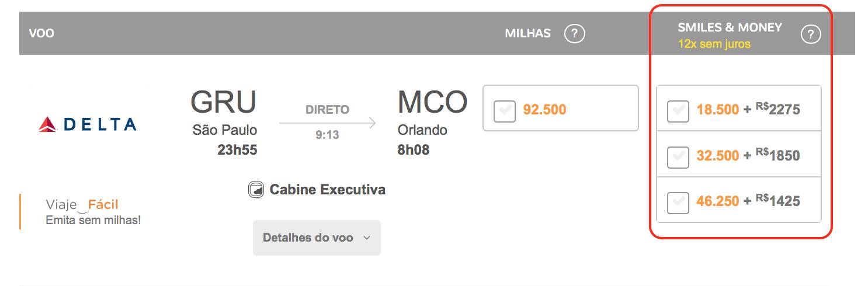Click the MILHAS column header
The height and width of the screenshot is (286, 868).
(x=528, y=33)
